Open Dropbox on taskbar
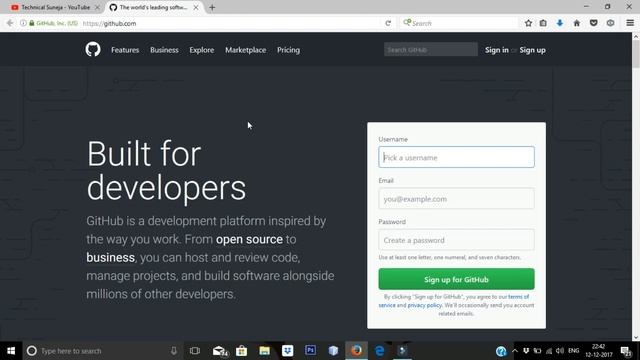 coord(287,351)
